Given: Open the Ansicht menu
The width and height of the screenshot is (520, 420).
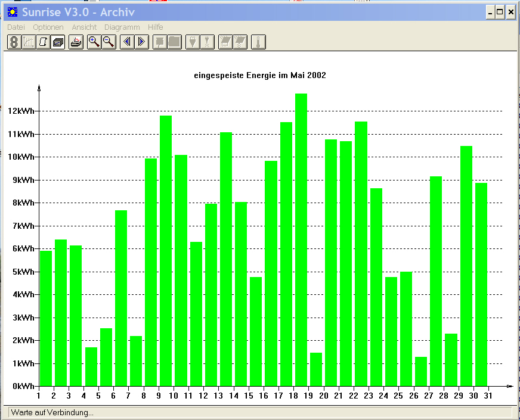Looking at the screenshot, I should pyautogui.click(x=84, y=27).
